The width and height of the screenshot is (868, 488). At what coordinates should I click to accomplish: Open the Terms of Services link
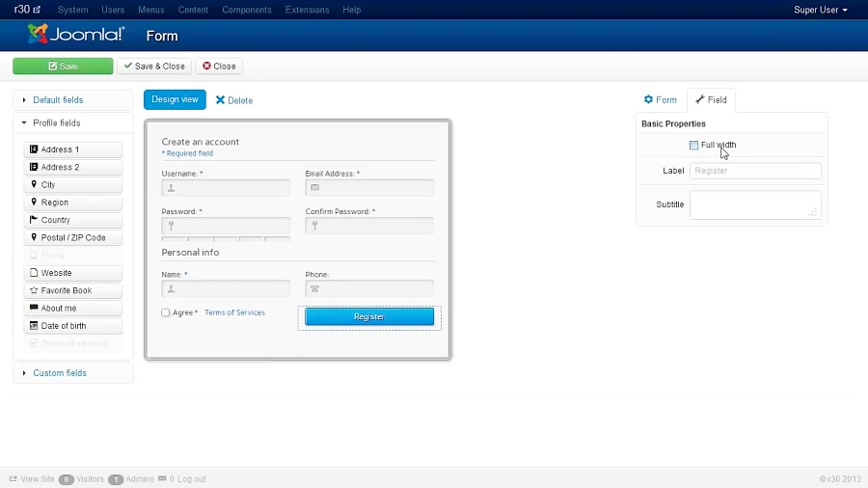click(234, 312)
